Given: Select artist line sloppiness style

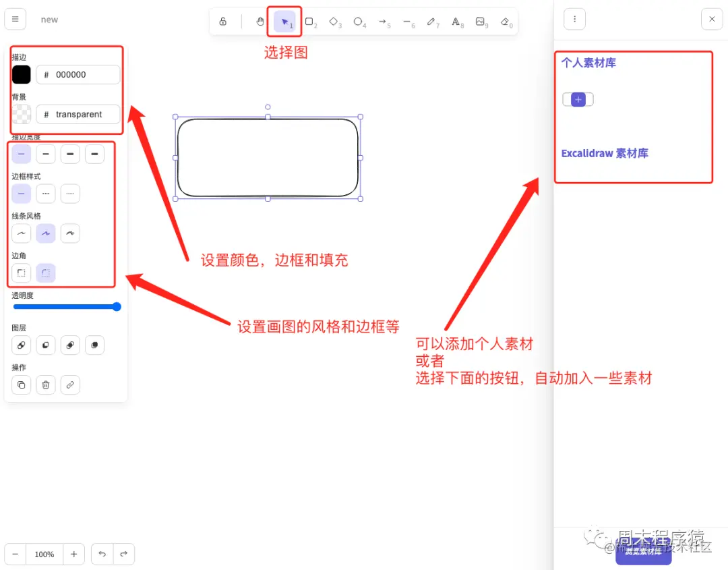Looking at the screenshot, I should point(46,233).
